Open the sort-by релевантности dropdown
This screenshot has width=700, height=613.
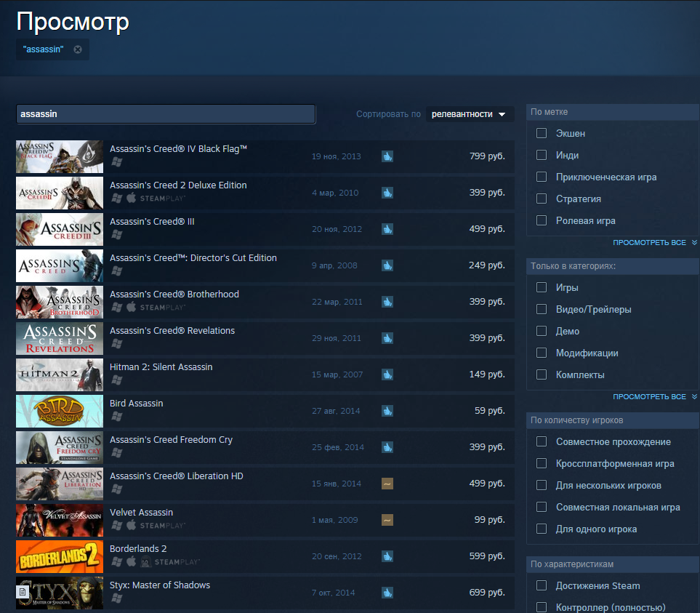470,114
